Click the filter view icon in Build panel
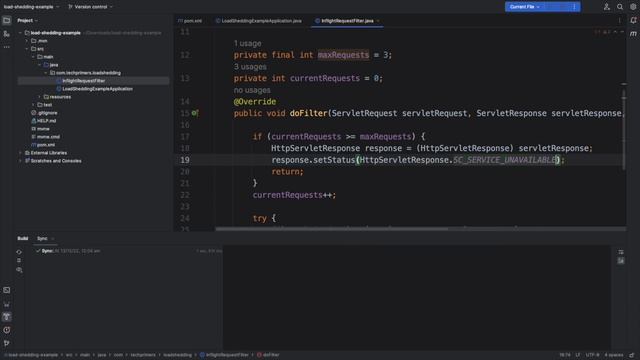This screenshot has width=640, height=360. click(19, 270)
